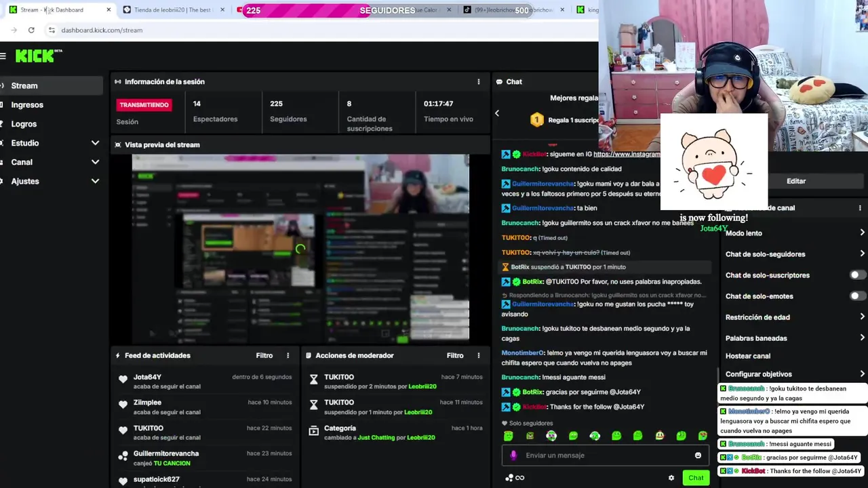Reload the page with the browser refresh icon
868x488 pixels.
tap(31, 30)
